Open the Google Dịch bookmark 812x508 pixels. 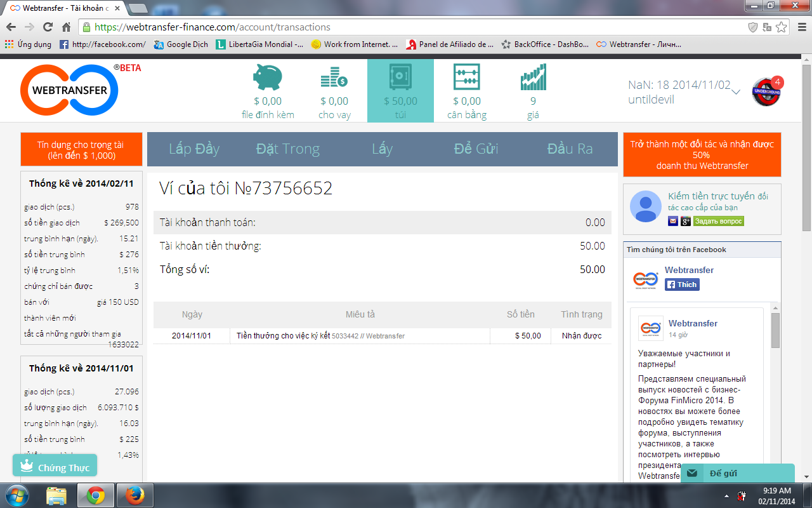(x=181, y=44)
